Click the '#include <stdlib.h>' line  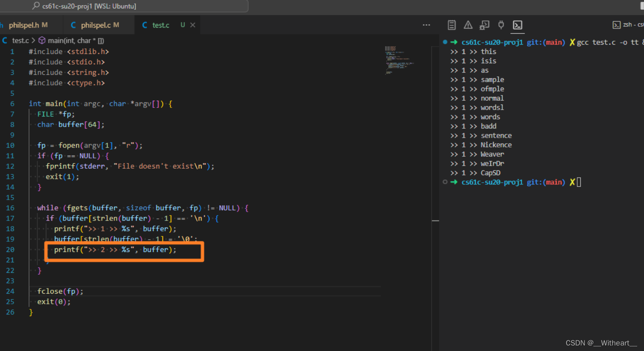69,51
